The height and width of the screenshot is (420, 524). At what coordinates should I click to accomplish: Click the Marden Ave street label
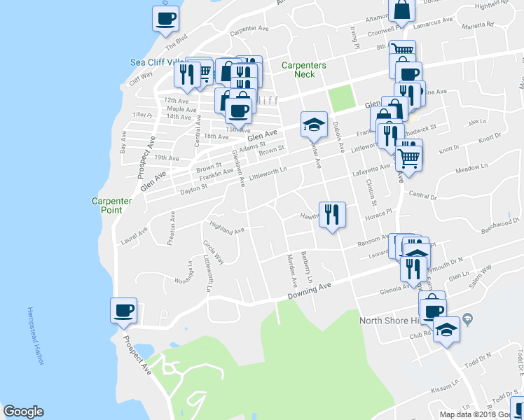pyautogui.click(x=292, y=271)
